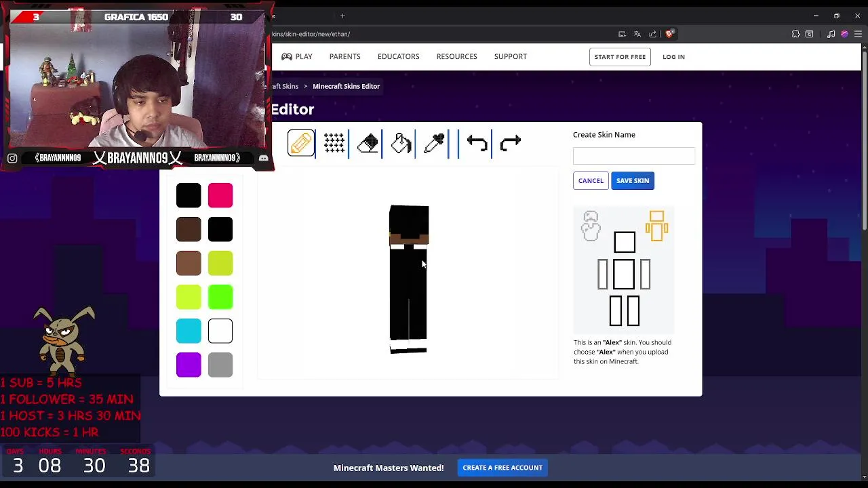Pick the black swatch beside dark brown
Screen dimensions: 868x488
(220, 229)
